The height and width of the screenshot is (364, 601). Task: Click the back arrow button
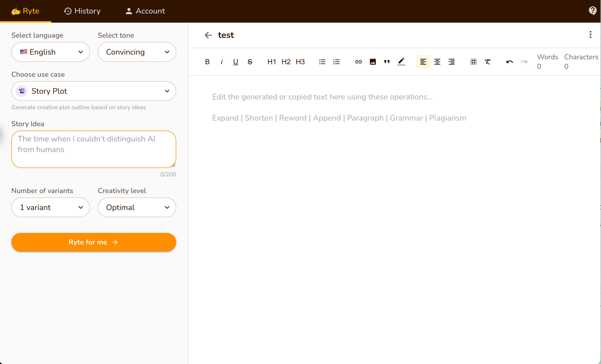(208, 35)
